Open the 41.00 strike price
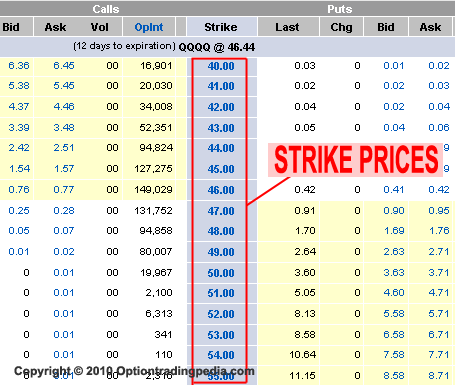 pyautogui.click(x=221, y=86)
